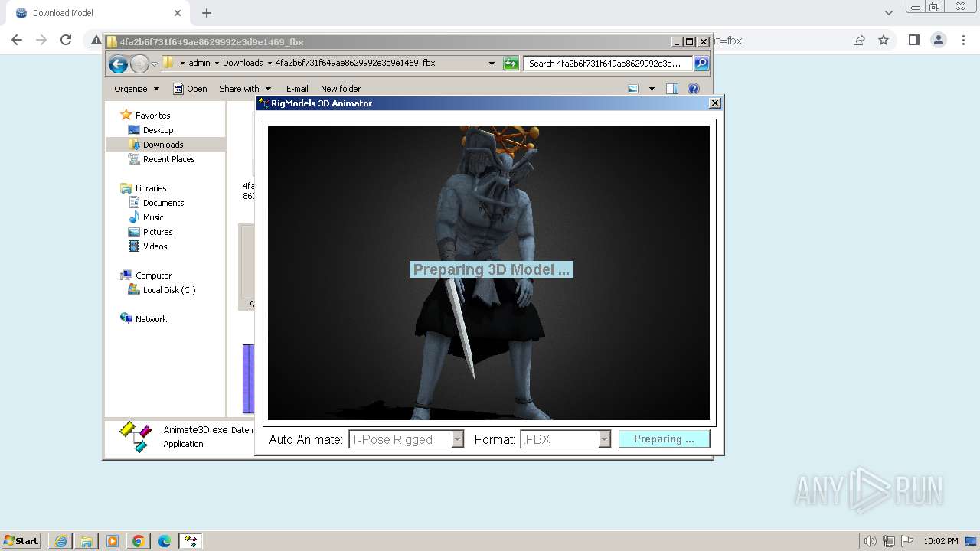Open browser tab search chevron

tap(888, 13)
